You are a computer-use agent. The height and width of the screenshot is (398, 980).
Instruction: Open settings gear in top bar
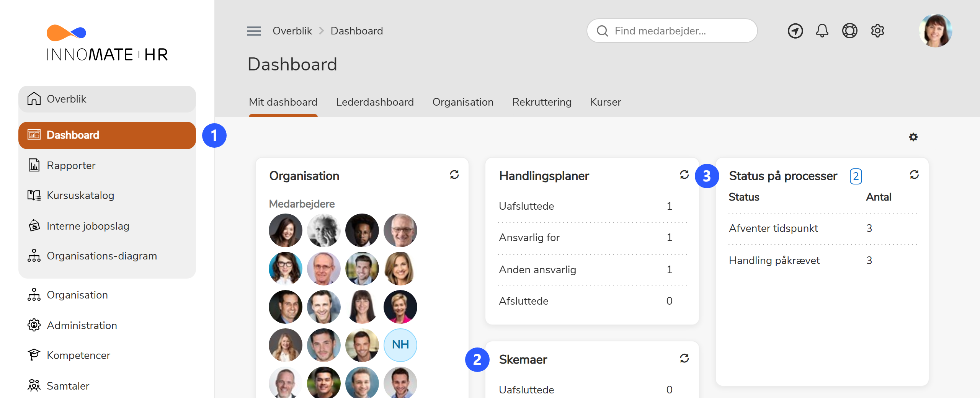(877, 31)
